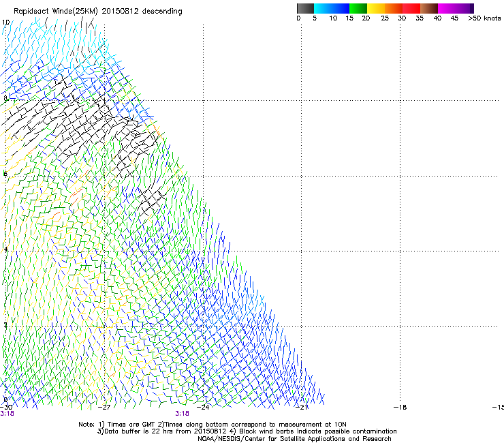
Task: Click longitude label '-18' on bottom axis
Action: tap(400, 408)
